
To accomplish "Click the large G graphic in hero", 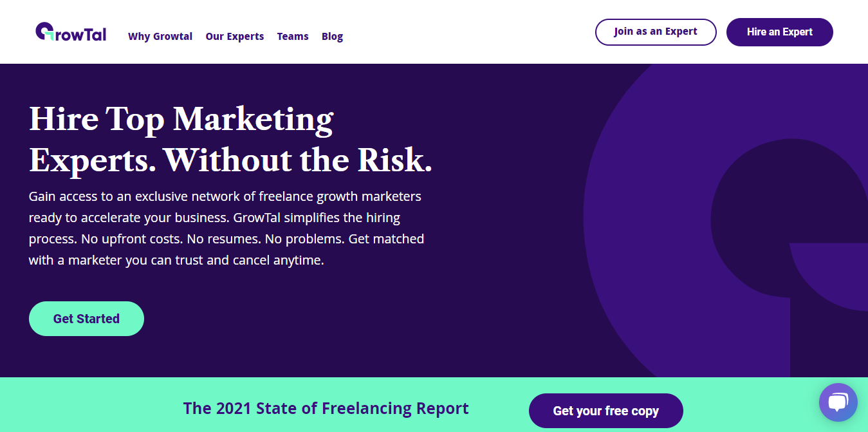I will pyautogui.click(x=726, y=220).
